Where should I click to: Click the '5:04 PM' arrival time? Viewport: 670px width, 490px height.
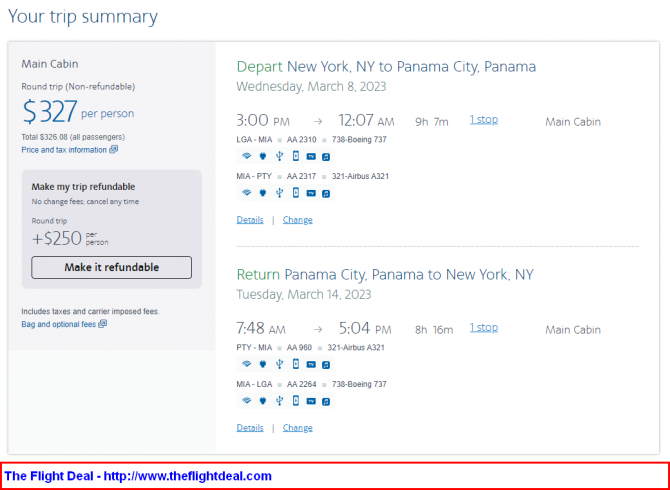pos(365,329)
